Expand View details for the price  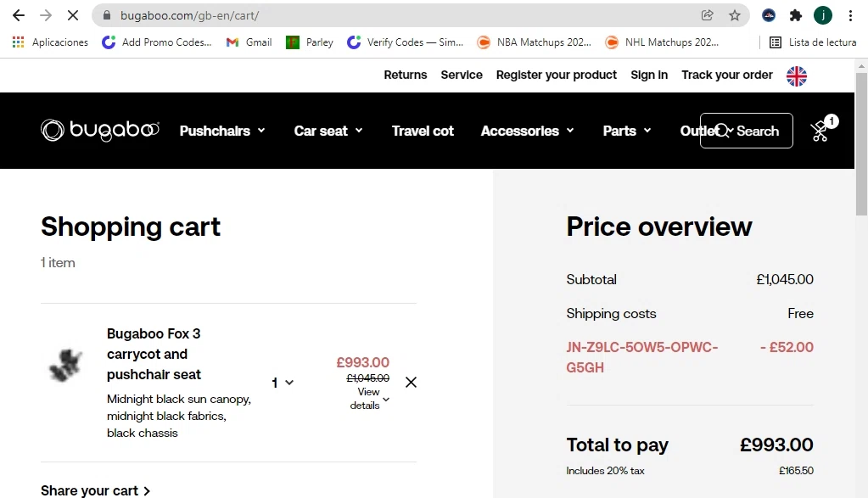click(370, 399)
